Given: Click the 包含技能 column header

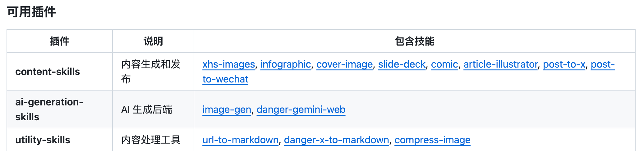Looking at the screenshot, I should (x=414, y=41).
